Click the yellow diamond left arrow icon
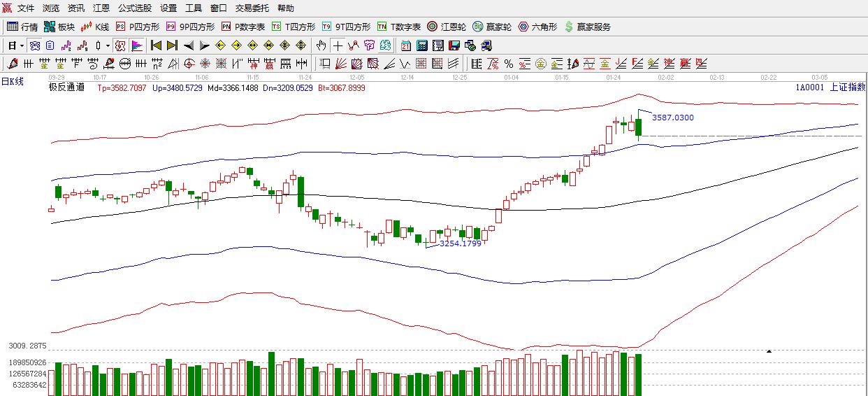 [x=220, y=46]
